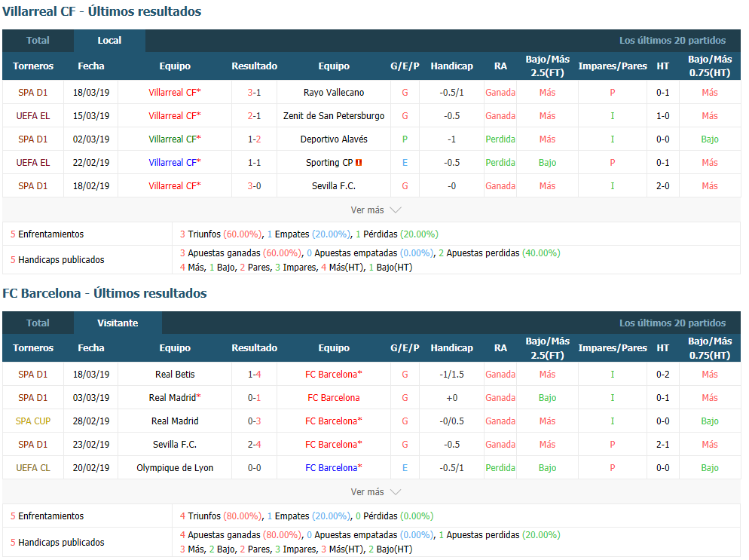Open the 3-0 result against Sevilla F.C.
Screen dimensions: 749x560
point(254,186)
